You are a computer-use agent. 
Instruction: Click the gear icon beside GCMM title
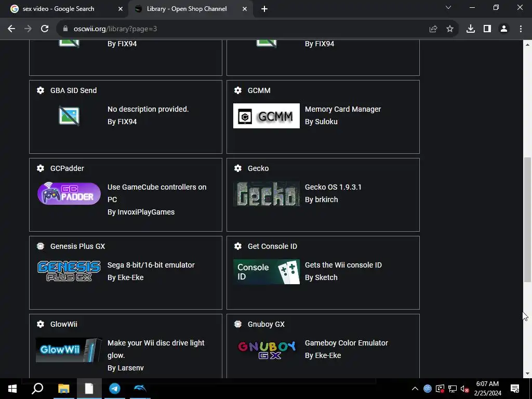[x=238, y=90]
